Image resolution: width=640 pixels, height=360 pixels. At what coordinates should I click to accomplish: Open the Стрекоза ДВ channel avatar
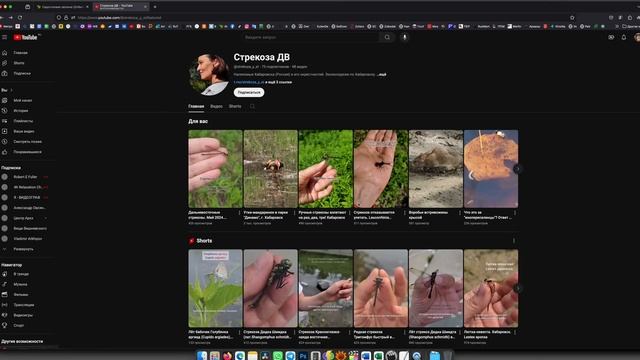click(x=209, y=74)
